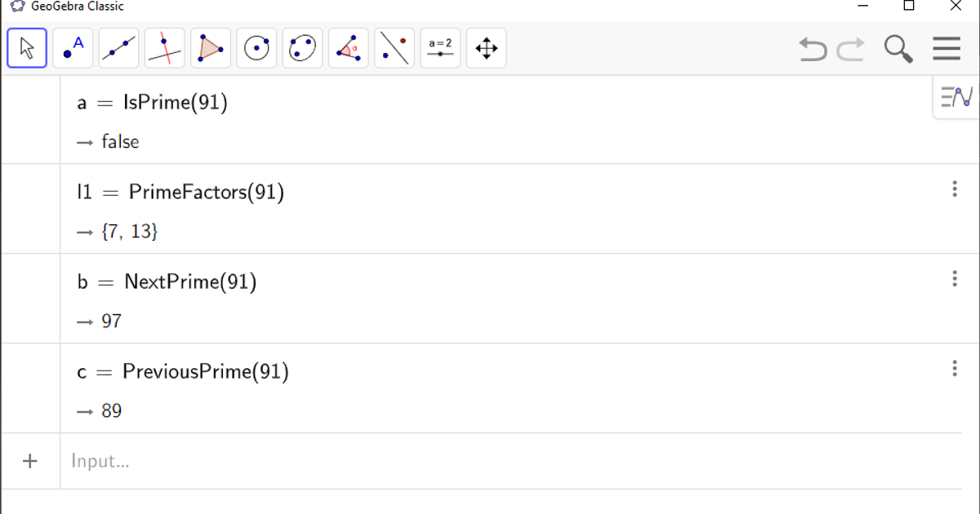Select the Angle tool
The image size is (980, 514).
[x=348, y=47]
